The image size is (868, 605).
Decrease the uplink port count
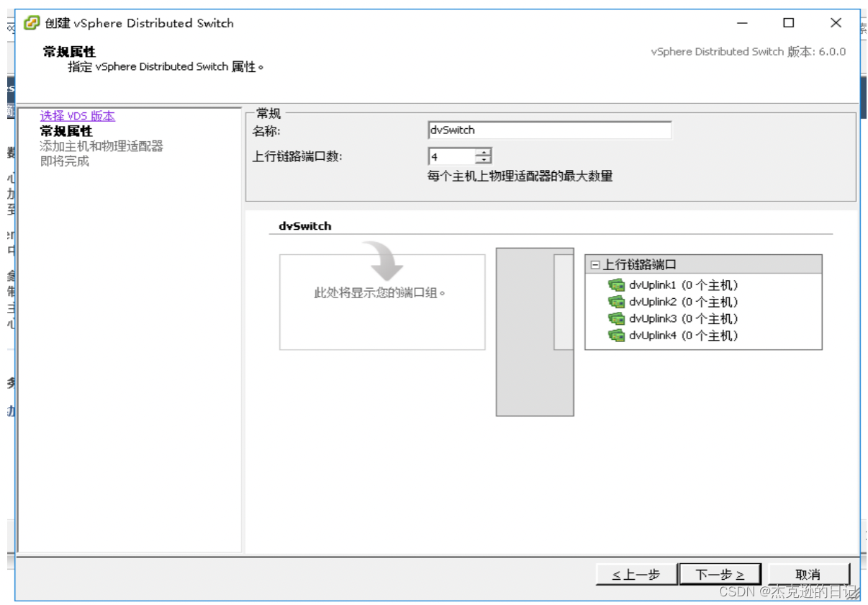(x=484, y=160)
